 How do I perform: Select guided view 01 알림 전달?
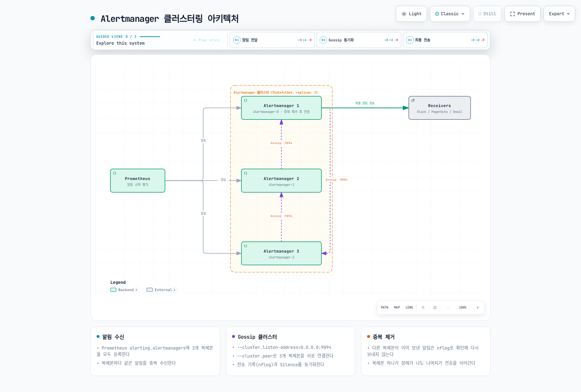tap(272, 40)
